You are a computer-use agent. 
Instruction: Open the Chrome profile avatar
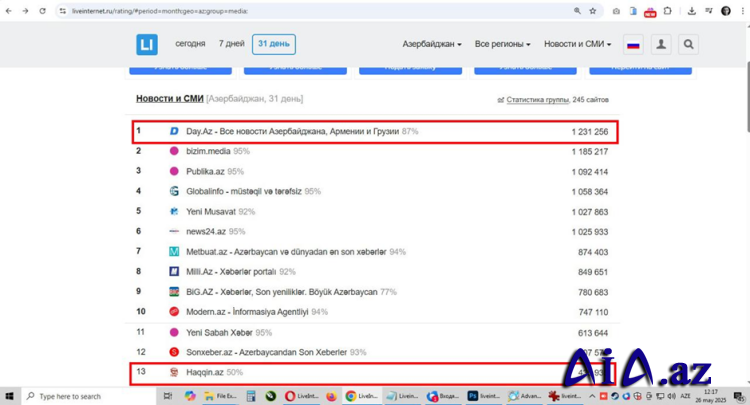click(x=726, y=11)
